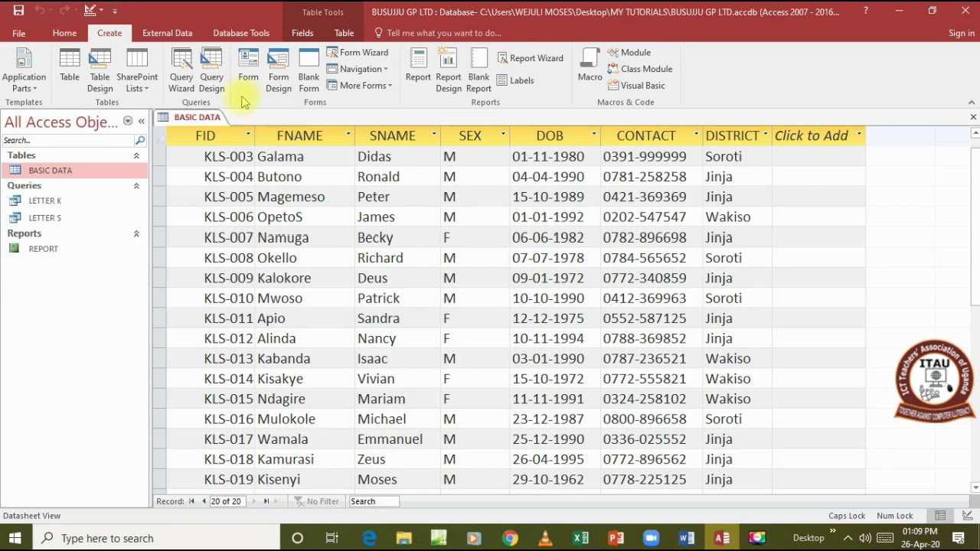Insert a Class Module

click(640, 69)
